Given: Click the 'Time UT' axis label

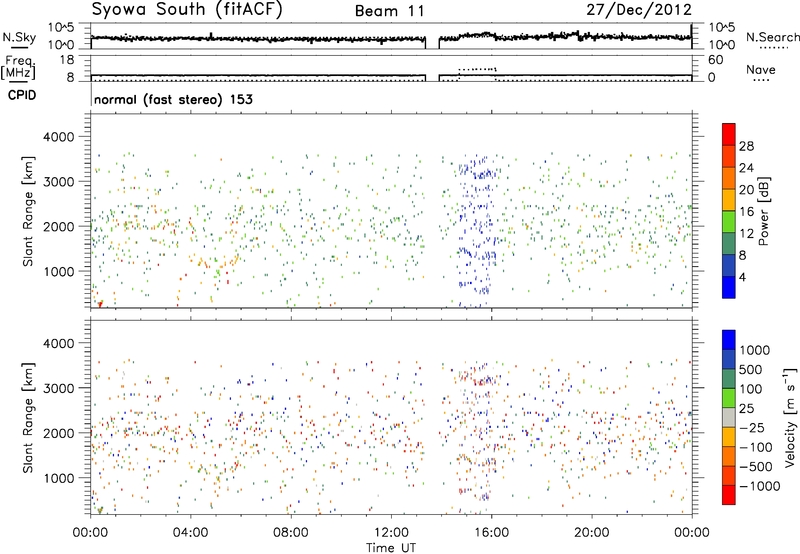Looking at the screenshot, I should 391,548.
